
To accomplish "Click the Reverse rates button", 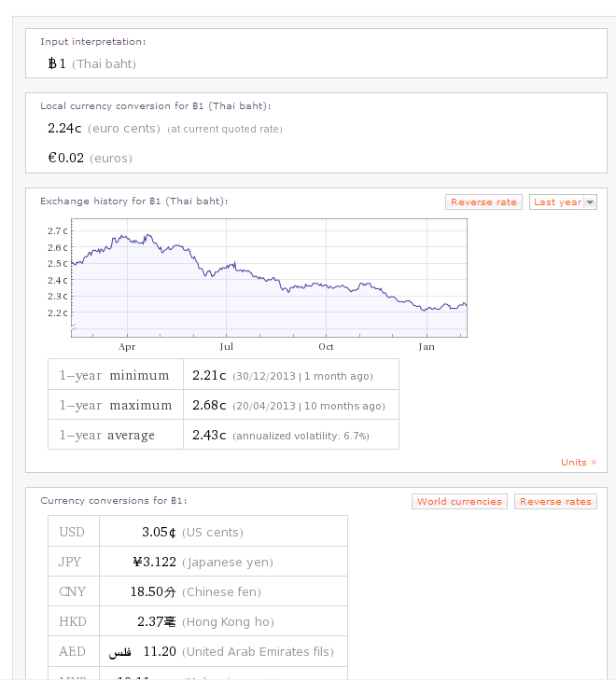I will pyautogui.click(x=555, y=502).
